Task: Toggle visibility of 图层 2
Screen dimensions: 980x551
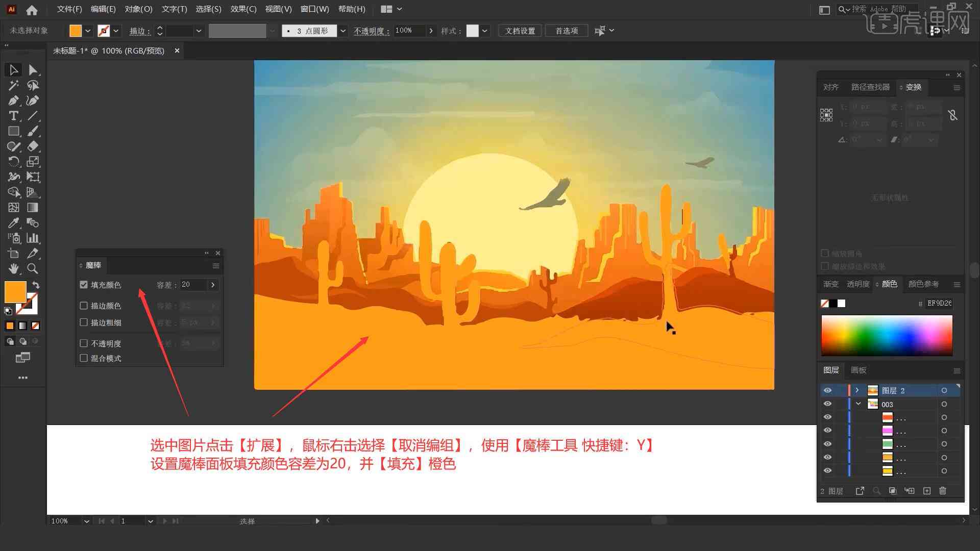Action: (827, 390)
